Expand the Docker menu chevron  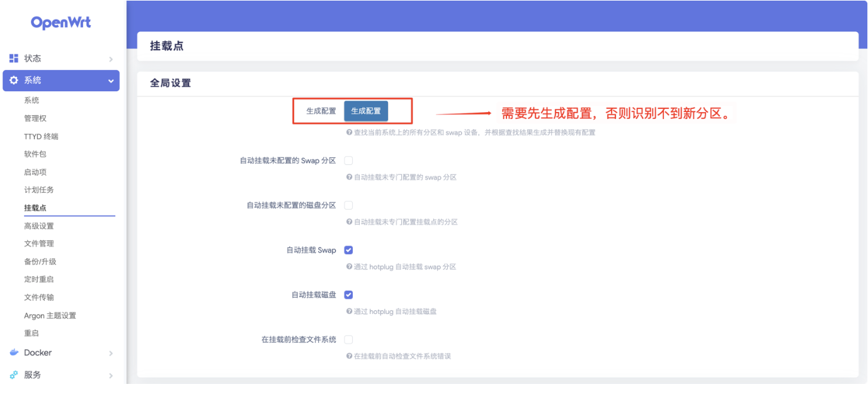click(111, 354)
